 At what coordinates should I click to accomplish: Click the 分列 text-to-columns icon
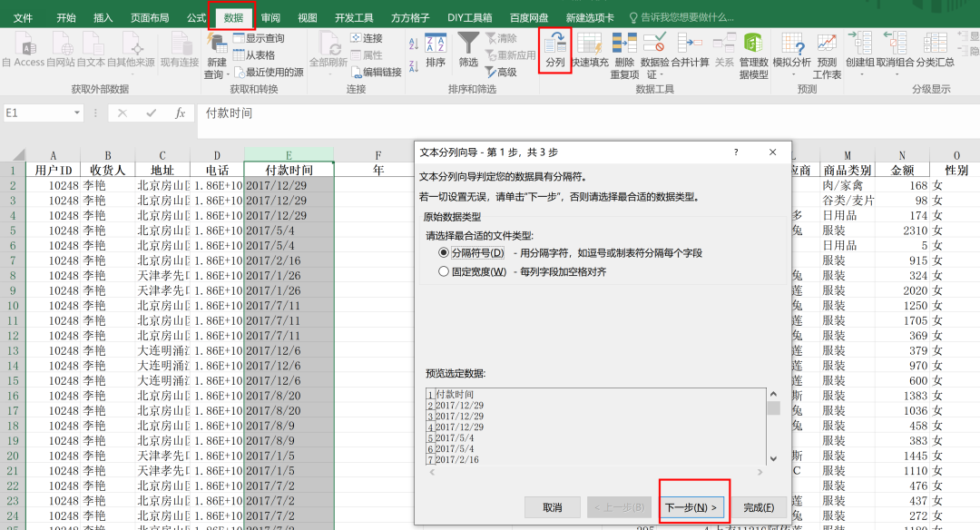click(x=555, y=50)
